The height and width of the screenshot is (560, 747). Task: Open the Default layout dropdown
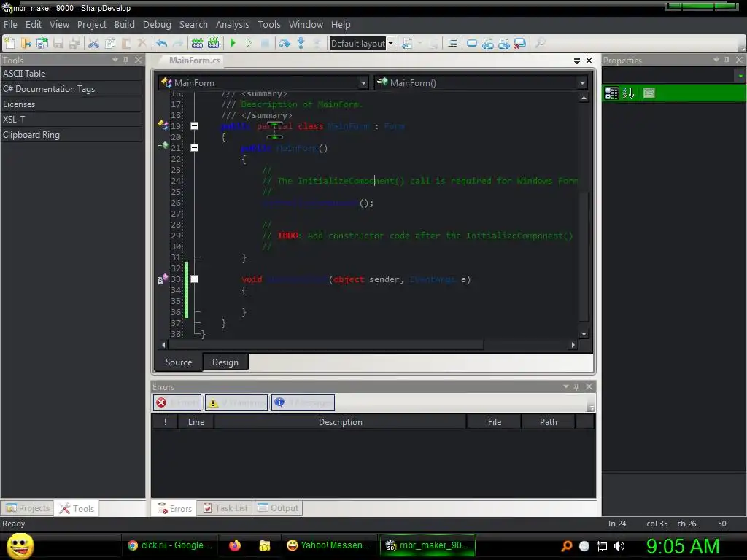pos(391,43)
